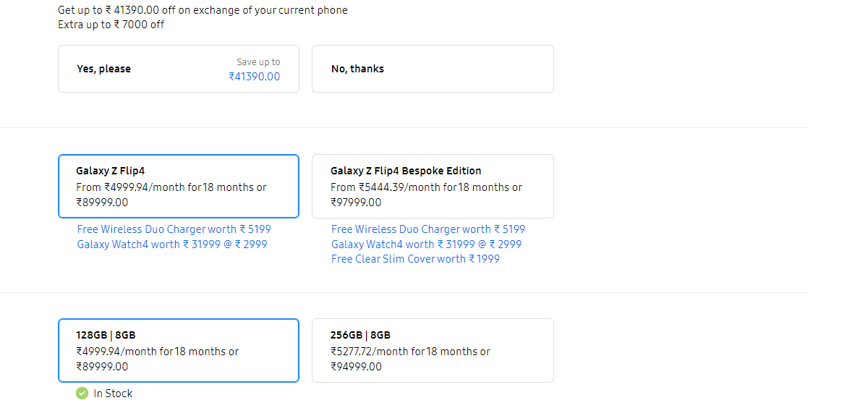The width and height of the screenshot is (868, 408).
Task: Select the "Yes, please" exchange option
Action: [x=178, y=69]
